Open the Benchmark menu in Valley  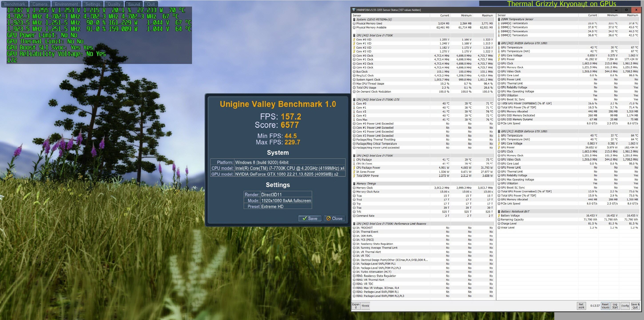14,4
